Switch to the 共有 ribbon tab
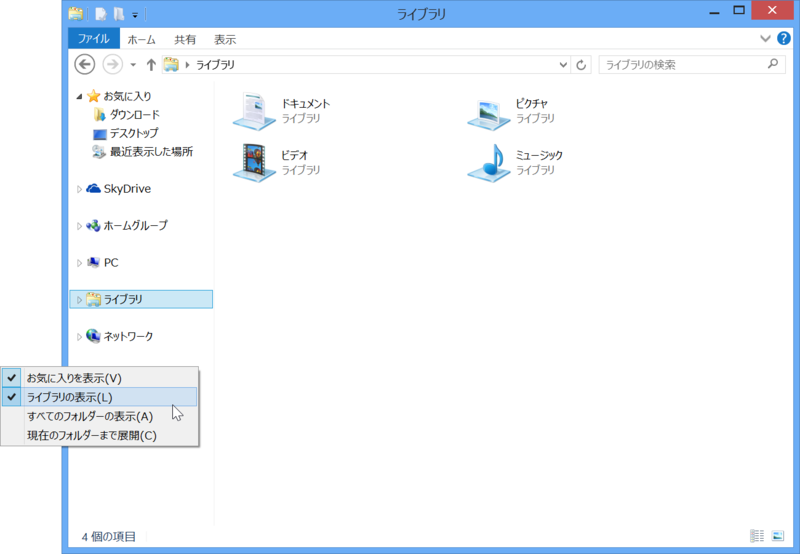800x554 pixels. point(185,39)
